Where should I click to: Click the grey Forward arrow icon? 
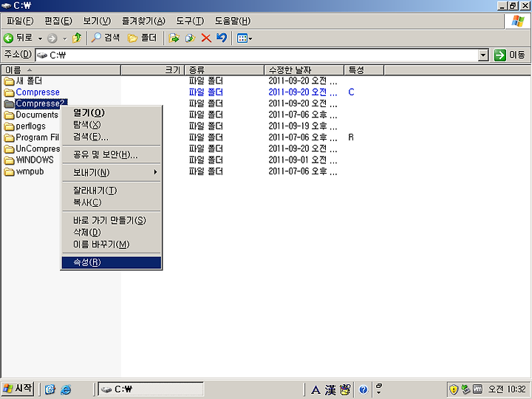(52, 38)
